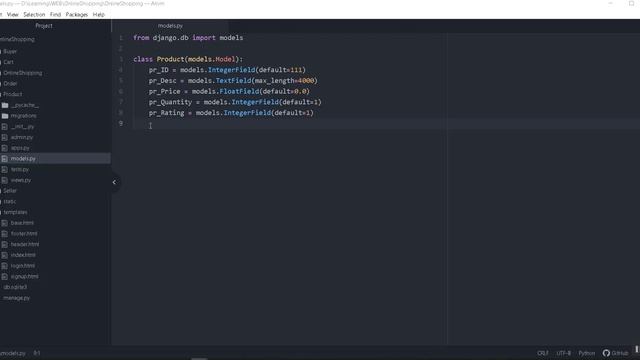Click models.py file name in status bar
This screenshot has height=360, width=640.
13,353
